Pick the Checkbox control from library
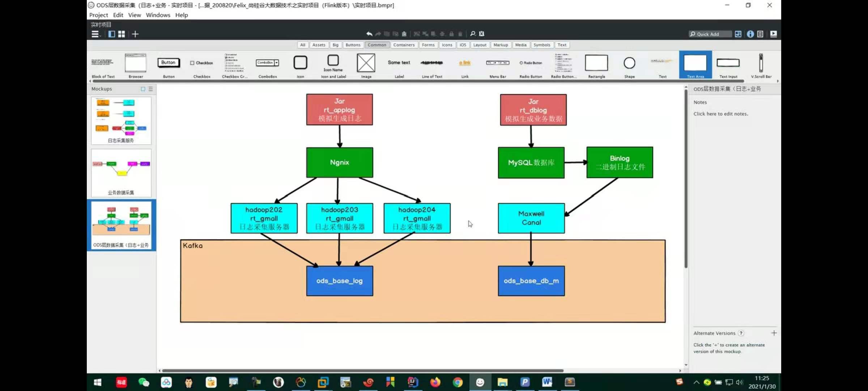This screenshot has width=868, height=391. pos(202,66)
